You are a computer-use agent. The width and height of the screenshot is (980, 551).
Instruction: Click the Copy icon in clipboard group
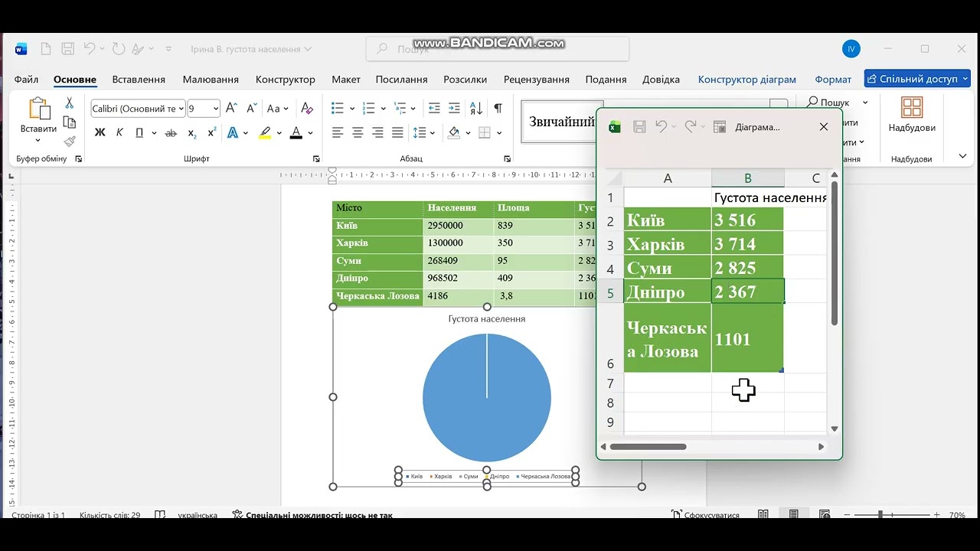[69, 122]
